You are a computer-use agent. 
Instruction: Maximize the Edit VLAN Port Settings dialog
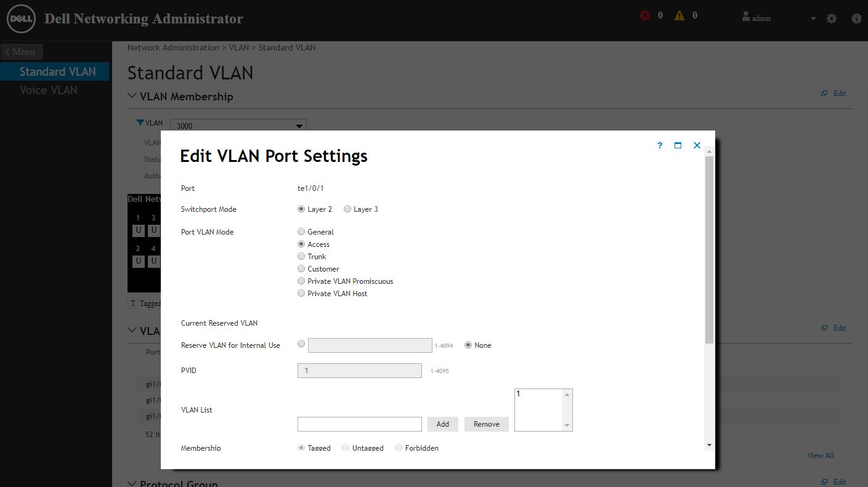tap(678, 145)
